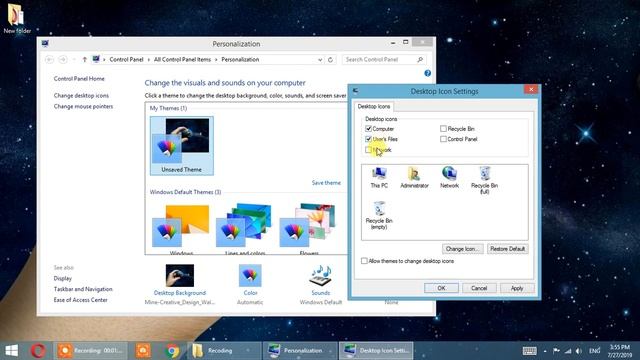This screenshot has height=360, width=640.
Task: Click the refresh button in the address bar
Action: (330, 60)
